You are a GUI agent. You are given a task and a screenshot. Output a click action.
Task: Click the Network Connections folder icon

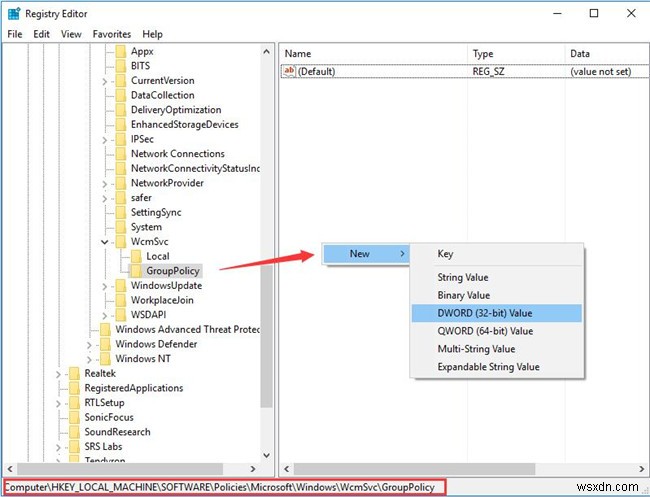tap(121, 154)
